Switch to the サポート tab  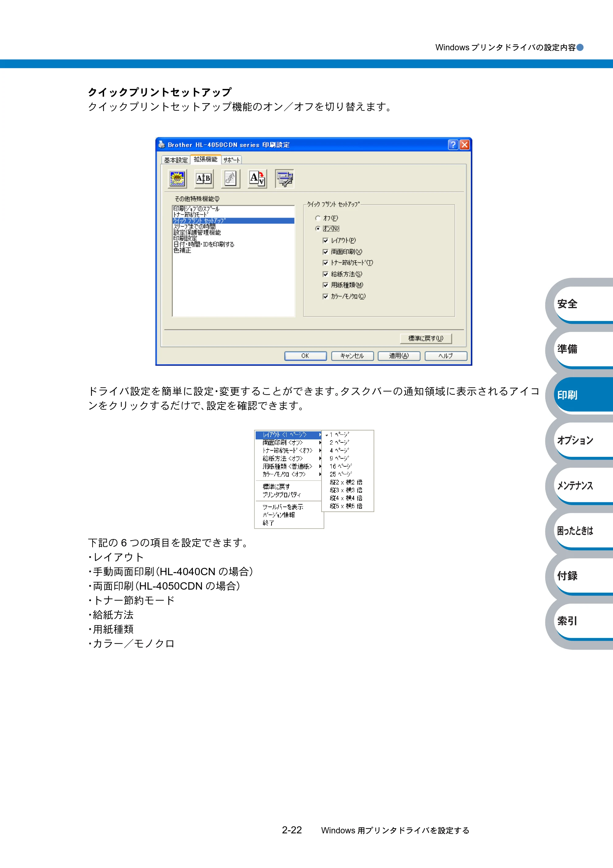click(x=231, y=160)
